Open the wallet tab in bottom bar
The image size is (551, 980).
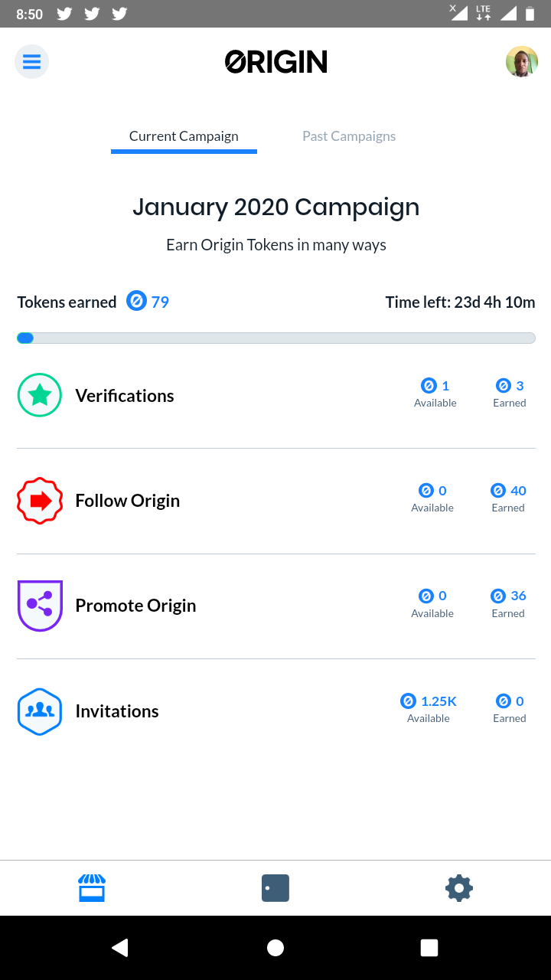pos(275,888)
